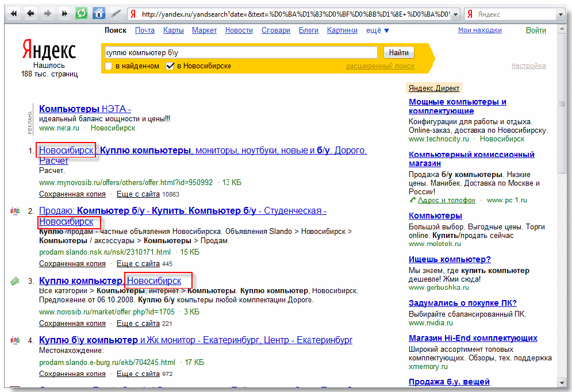Image resolution: width=572 pixels, height=392 pixels.
Task: Expand the 'ещё' services menu
Action: point(378,30)
